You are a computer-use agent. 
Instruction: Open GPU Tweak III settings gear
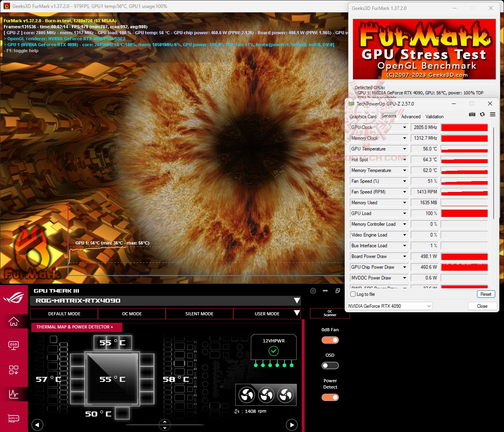(313, 291)
